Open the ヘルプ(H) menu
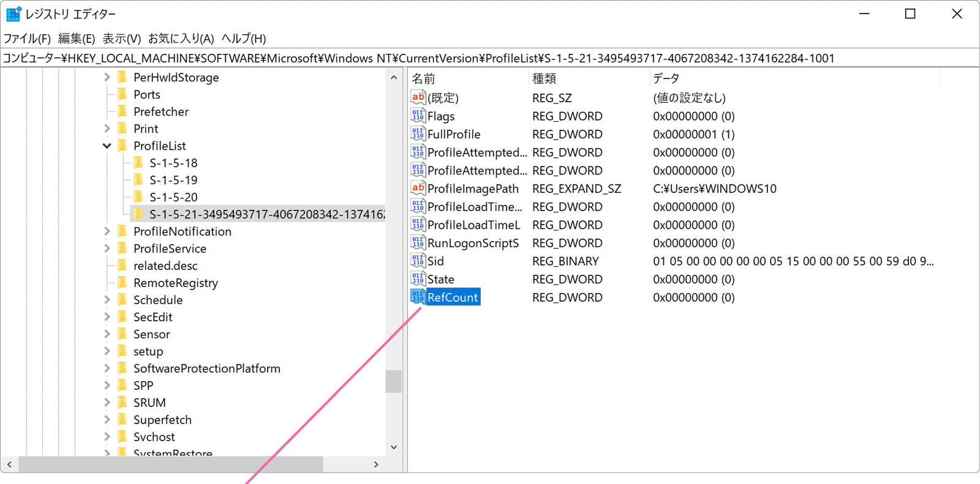Viewport: 980px width, 484px height. [x=244, y=39]
